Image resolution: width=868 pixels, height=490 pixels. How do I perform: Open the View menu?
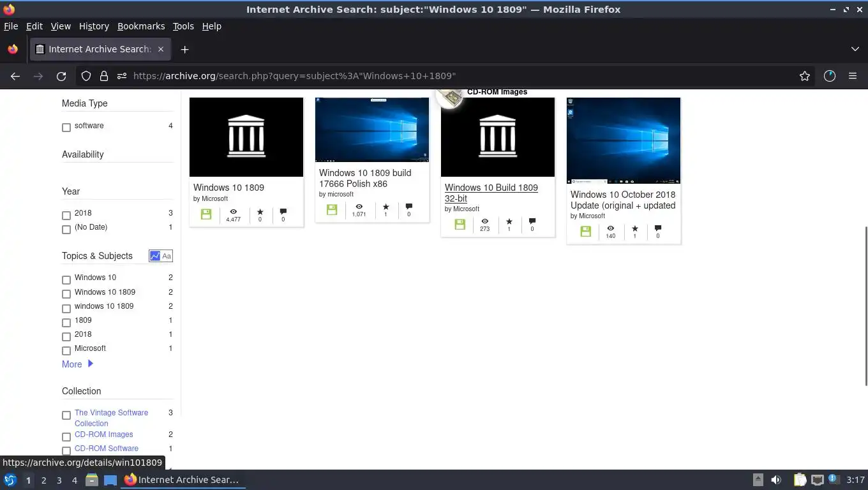(x=61, y=26)
